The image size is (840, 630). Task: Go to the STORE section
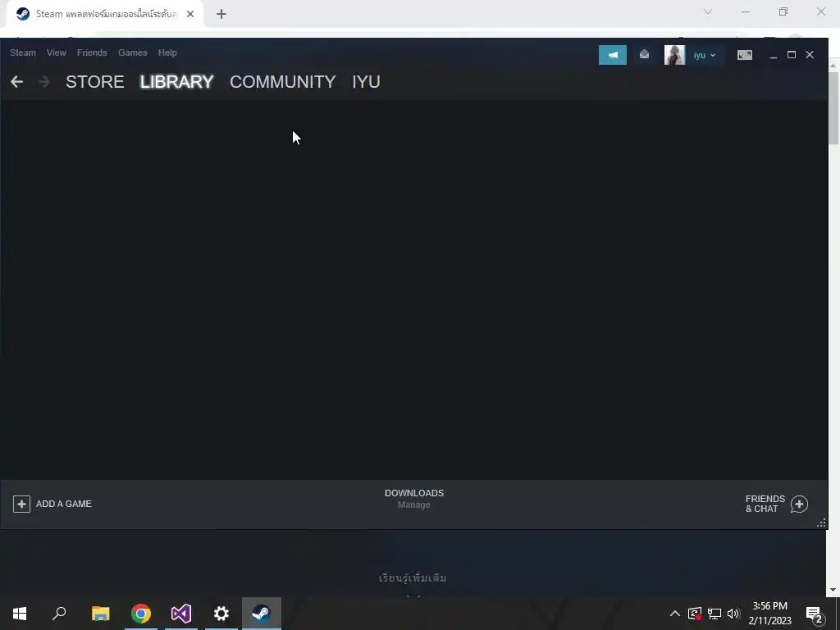(95, 81)
